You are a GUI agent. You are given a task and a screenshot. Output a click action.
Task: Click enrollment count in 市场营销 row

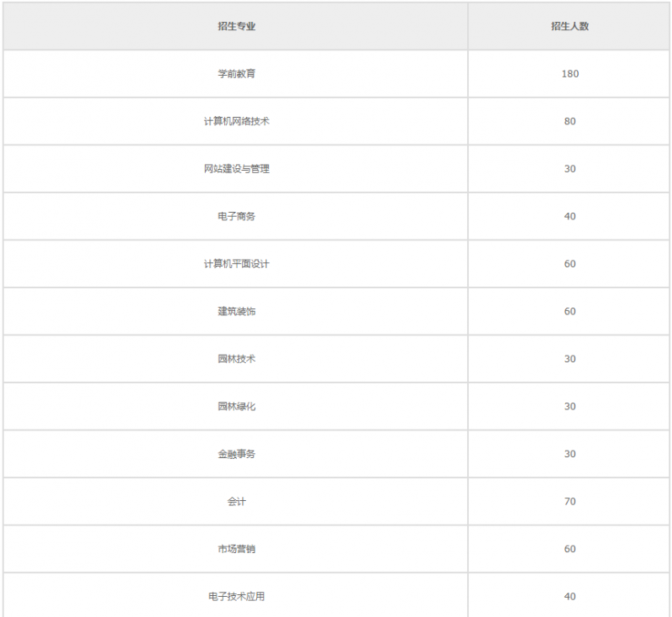570,549
